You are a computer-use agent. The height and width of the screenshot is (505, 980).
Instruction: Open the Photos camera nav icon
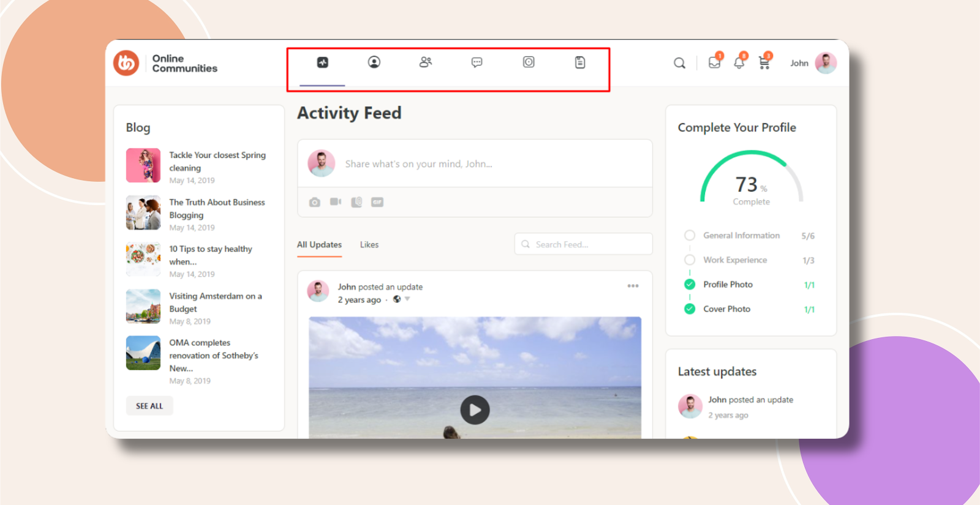[529, 62]
